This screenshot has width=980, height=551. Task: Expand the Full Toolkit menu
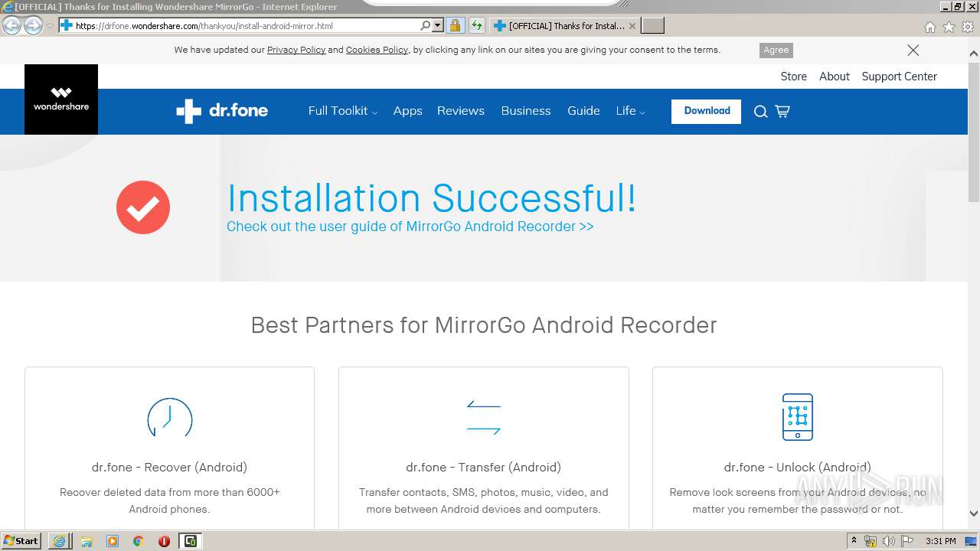(343, 111)
